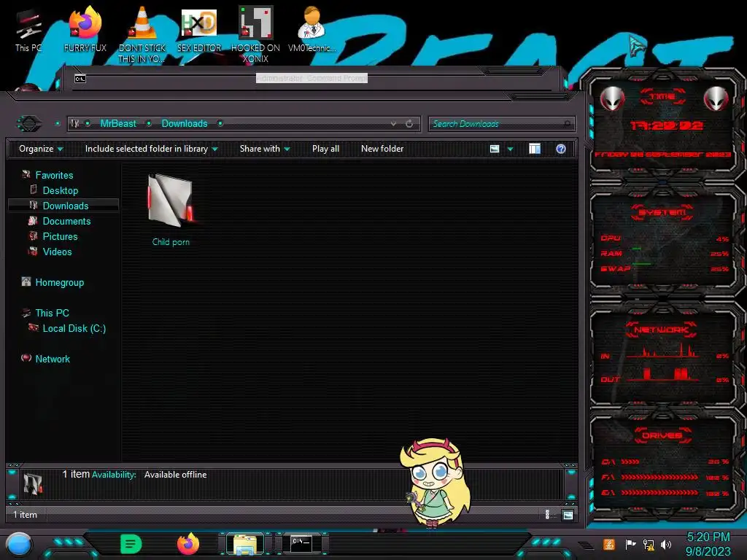Viewport: 747px width, 560px height.
Task: Click the recent locations dot beside the back button
Action: [58, 124]
